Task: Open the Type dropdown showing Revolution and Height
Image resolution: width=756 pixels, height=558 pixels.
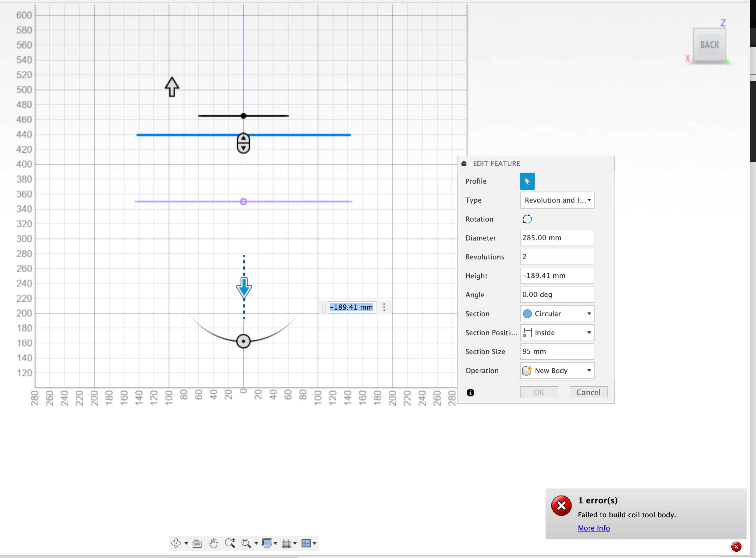Action: tap(557, 200)
